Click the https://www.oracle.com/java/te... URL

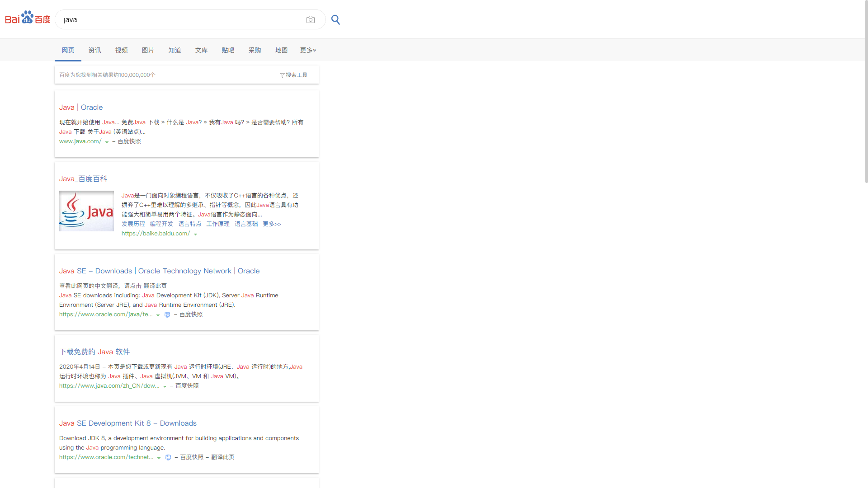pyautogui.click(x=106, y=314)
